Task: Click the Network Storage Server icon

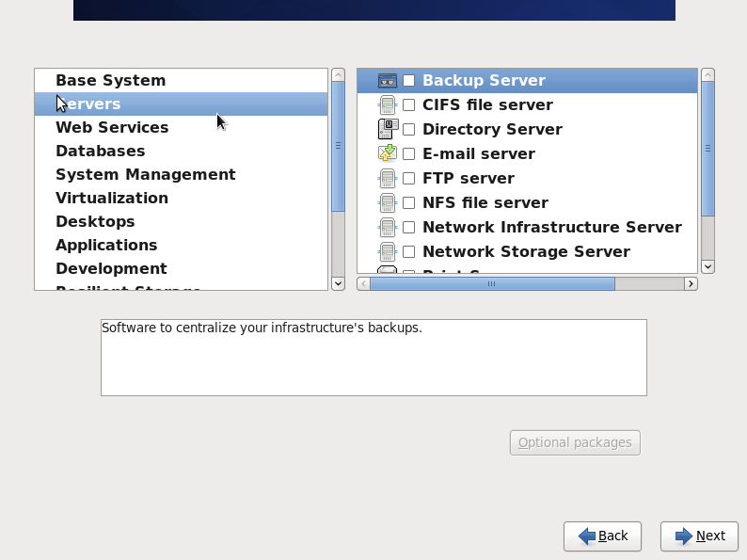Action: coord(387,252)
